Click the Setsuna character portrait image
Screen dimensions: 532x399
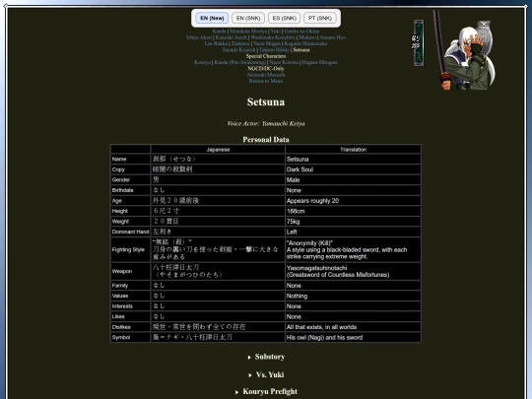(464, 50)
